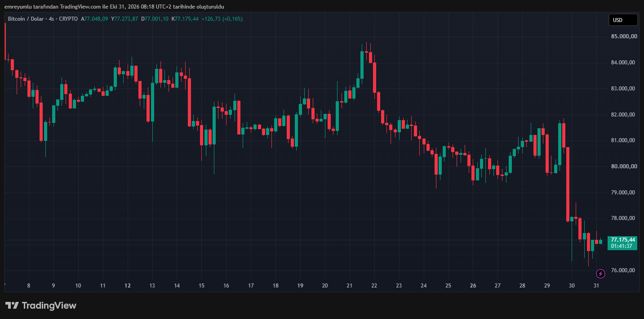Image resolution: width=644 pixels, height=319 pixels.
Task: Click date 9 on the time axis
Action: (x=53, y=286)
